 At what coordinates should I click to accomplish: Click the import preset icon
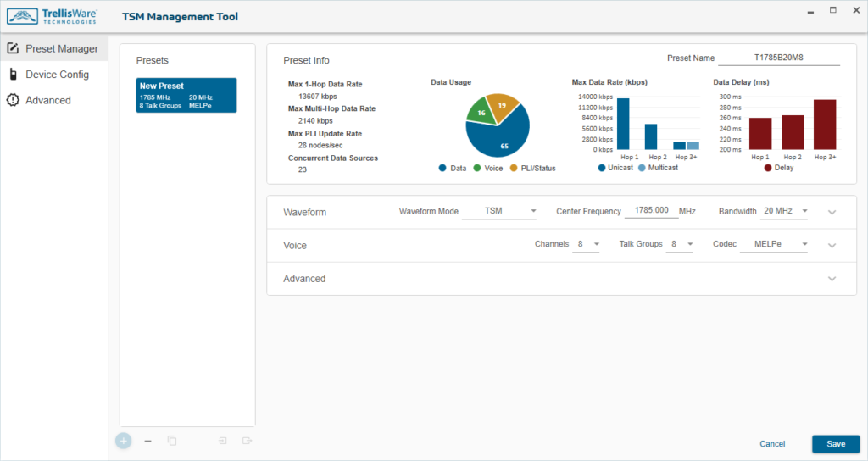tap(223, 441)
